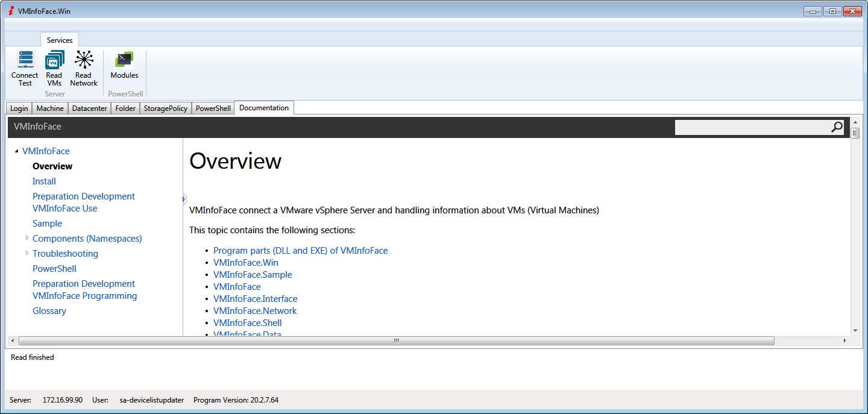Open the PowerShell topic in the tree

tap(54, 269)
